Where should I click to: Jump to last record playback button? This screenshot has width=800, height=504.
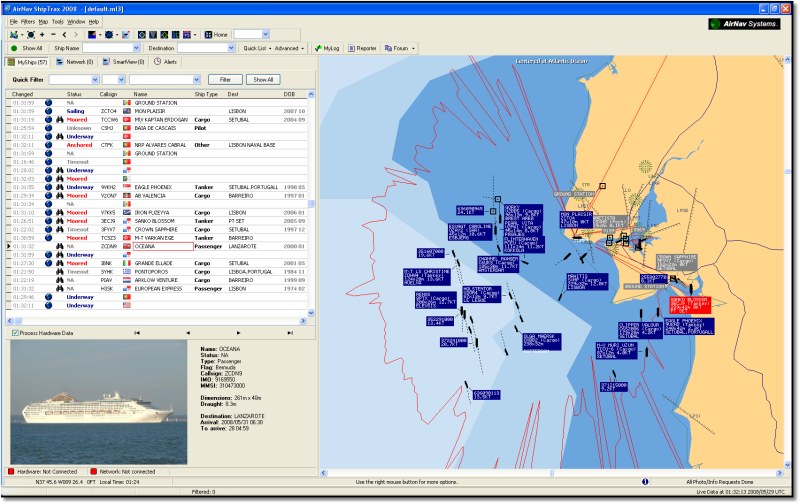290,333
